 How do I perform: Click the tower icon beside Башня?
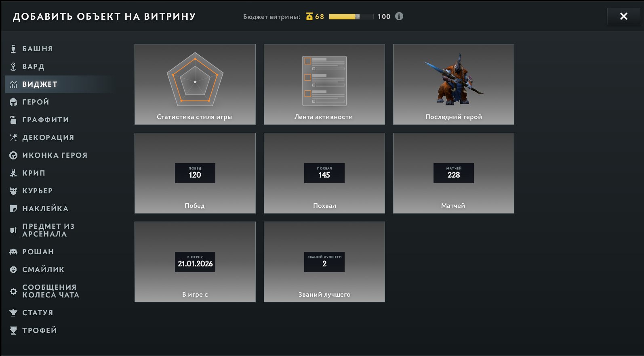coord(13,49)
